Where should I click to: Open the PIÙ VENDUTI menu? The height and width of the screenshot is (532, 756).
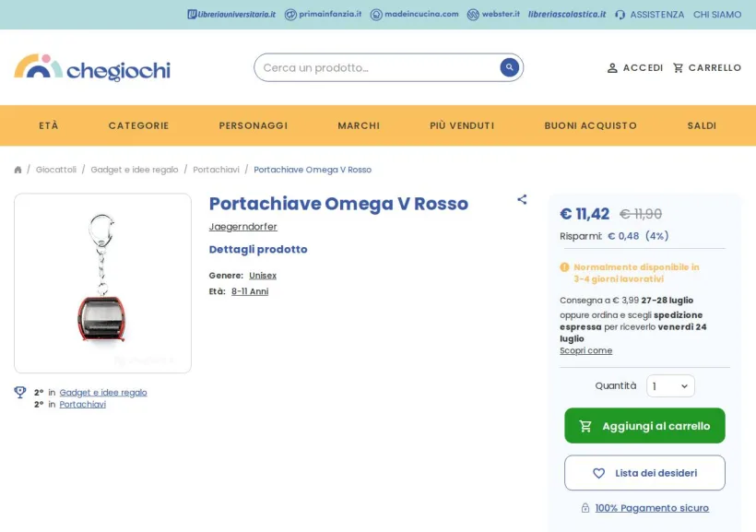pyautogui.click(x=462, y=126)
